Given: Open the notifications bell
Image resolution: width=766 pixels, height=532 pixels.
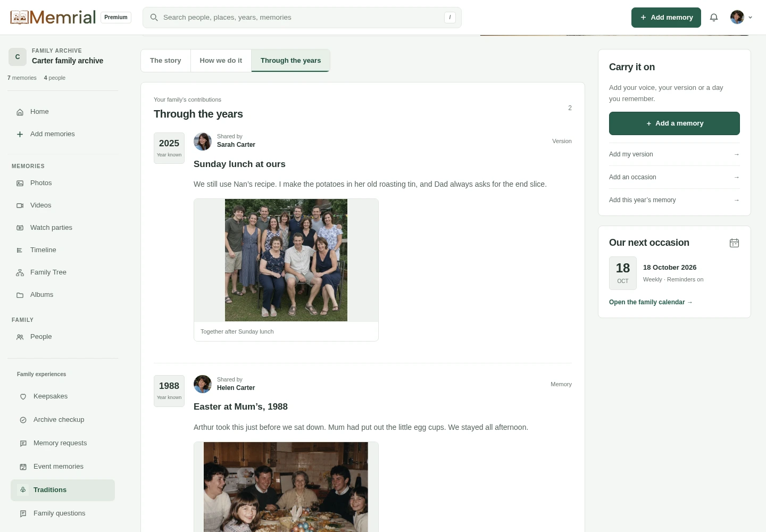Looking at the screenshot, I should tap(714, 18).
